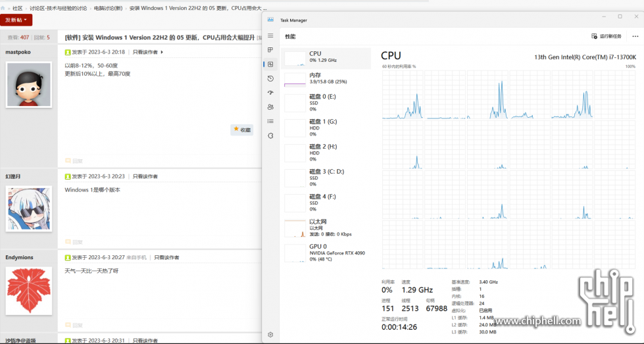The width and height of the screenshot is (644, 344).
Task: Select the Performance page icon in Task Manager
Action: pyautogui.click(x=270, y=64)
